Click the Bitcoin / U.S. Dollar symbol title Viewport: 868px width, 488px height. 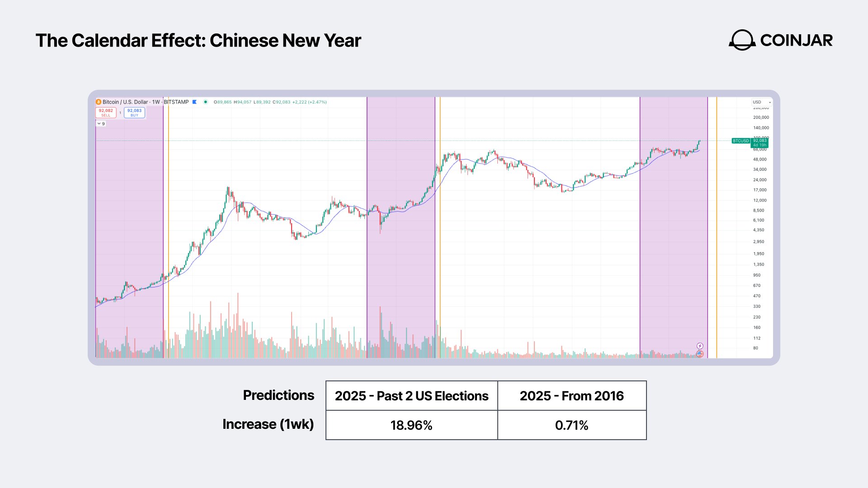point(125,102)
